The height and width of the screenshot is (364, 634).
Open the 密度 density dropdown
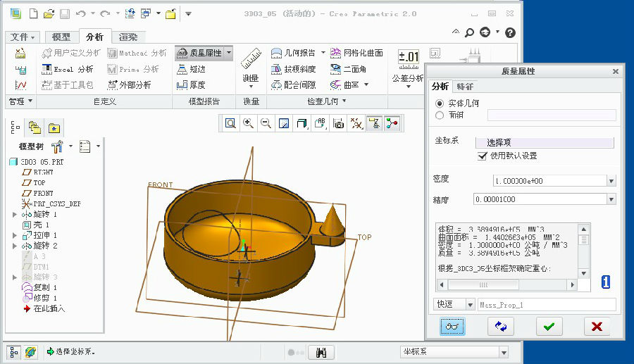pyautogui.click(x=611, y=181)
